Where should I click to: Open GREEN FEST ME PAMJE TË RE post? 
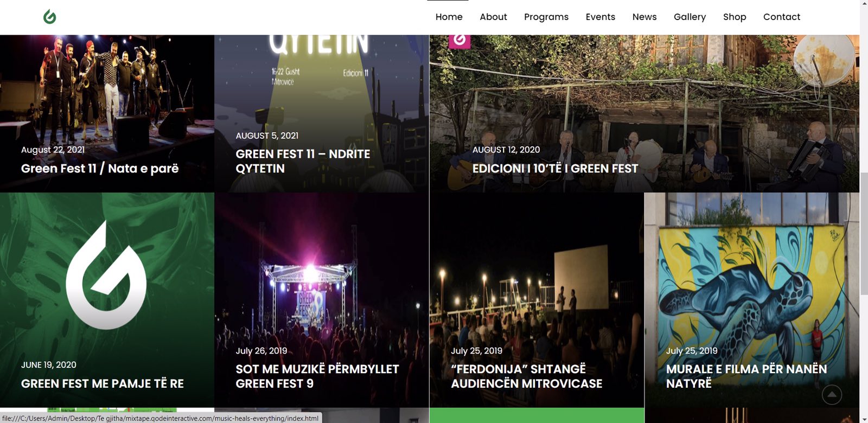click(x=102, y=383)
